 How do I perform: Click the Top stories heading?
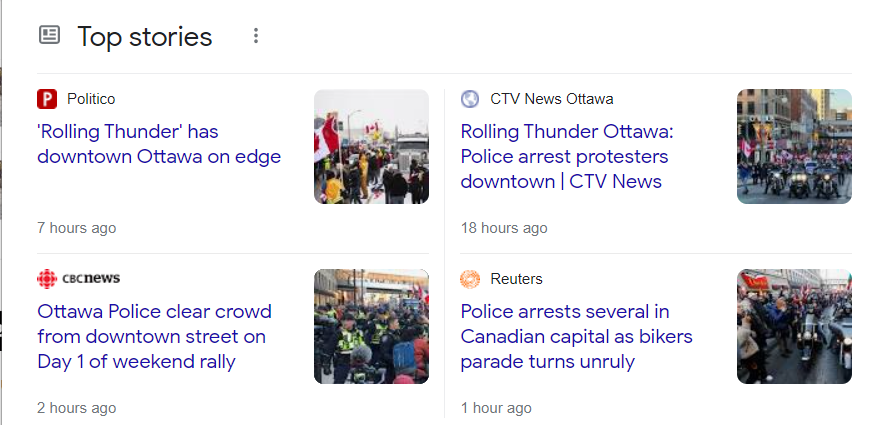pos(145,37)
